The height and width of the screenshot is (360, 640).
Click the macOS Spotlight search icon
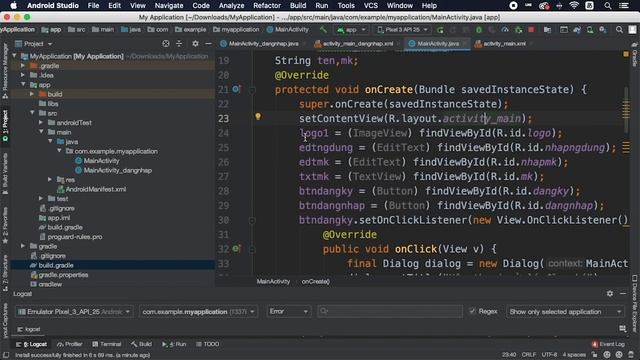[608, 6]
